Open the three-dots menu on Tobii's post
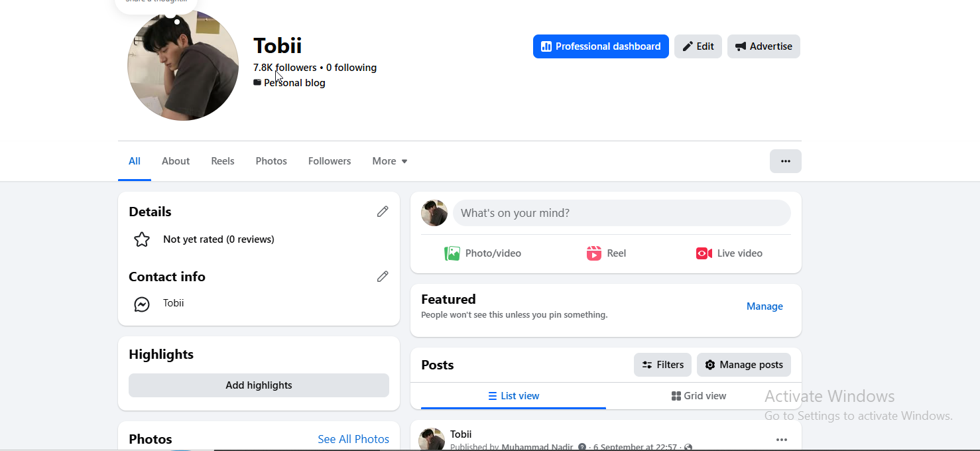The image size is (980, 451). click(782, 440)
